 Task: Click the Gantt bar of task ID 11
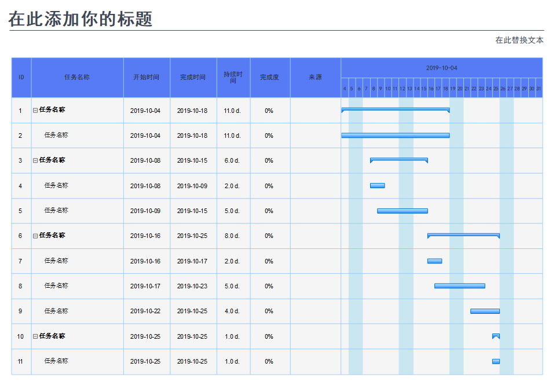pos(496,361)
